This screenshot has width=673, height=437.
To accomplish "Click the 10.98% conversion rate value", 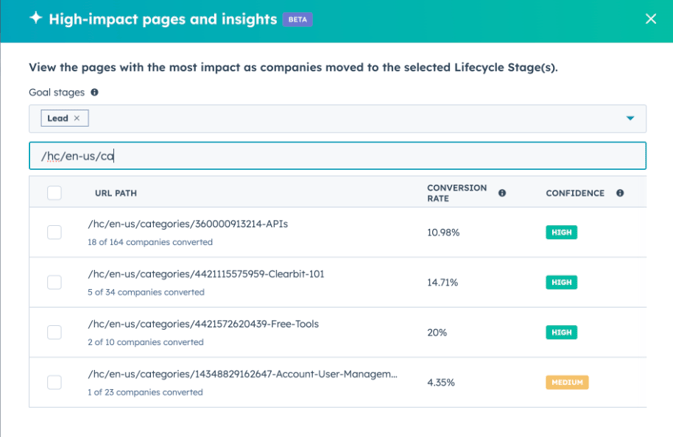I will 443,233.
